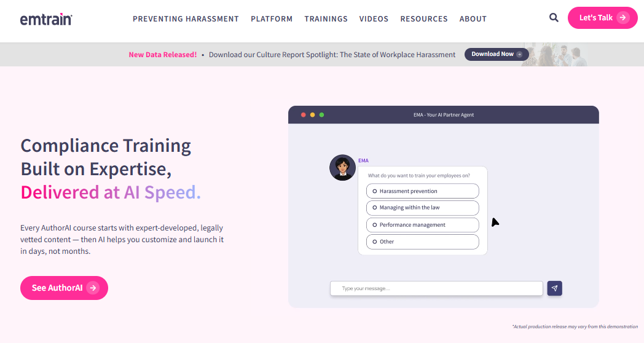Open the About menu

point(473,19)
